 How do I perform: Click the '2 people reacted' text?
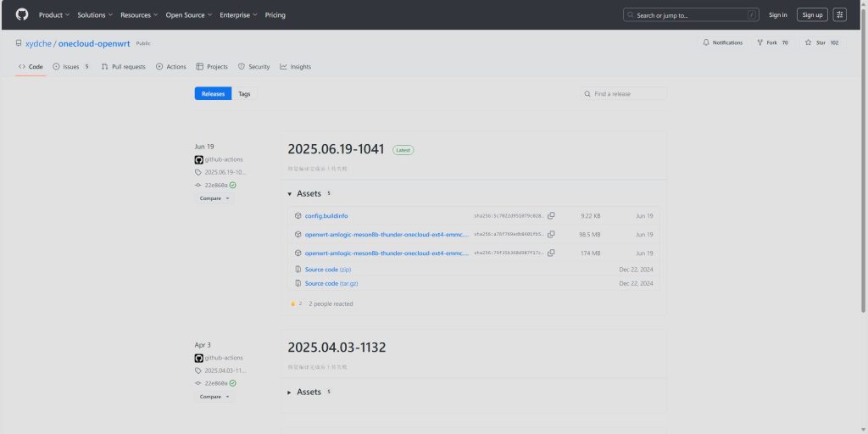[331, 304]
